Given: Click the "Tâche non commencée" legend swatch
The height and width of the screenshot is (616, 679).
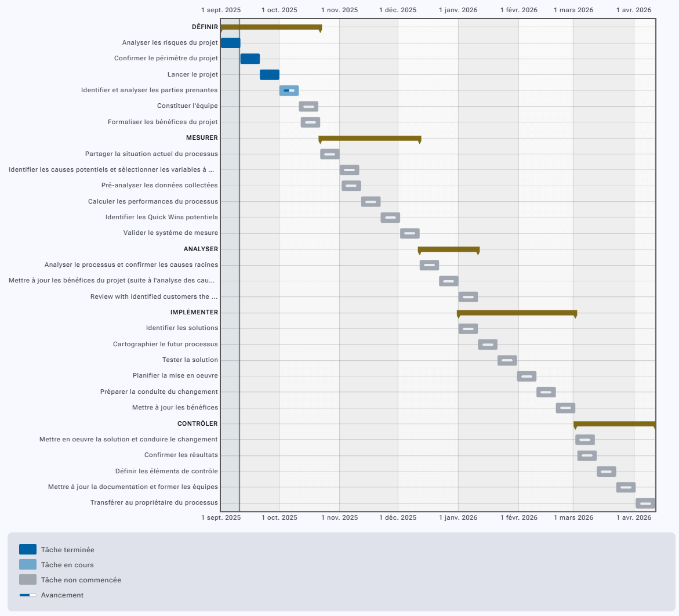Looking at the screenshot, I should coord(28,579).
